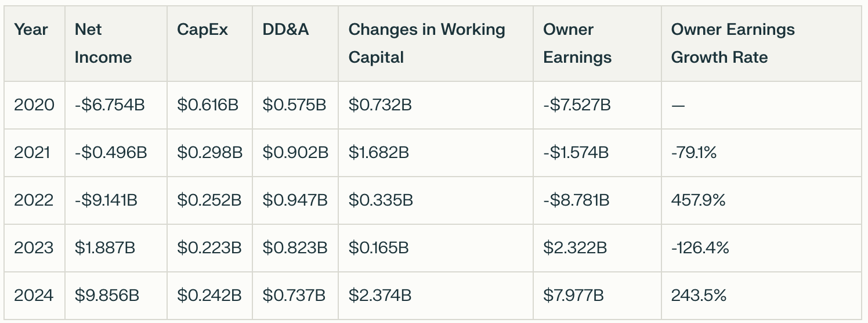
Task: Click the 2023 CapEx value $0.223B
Action: [209, 248]
